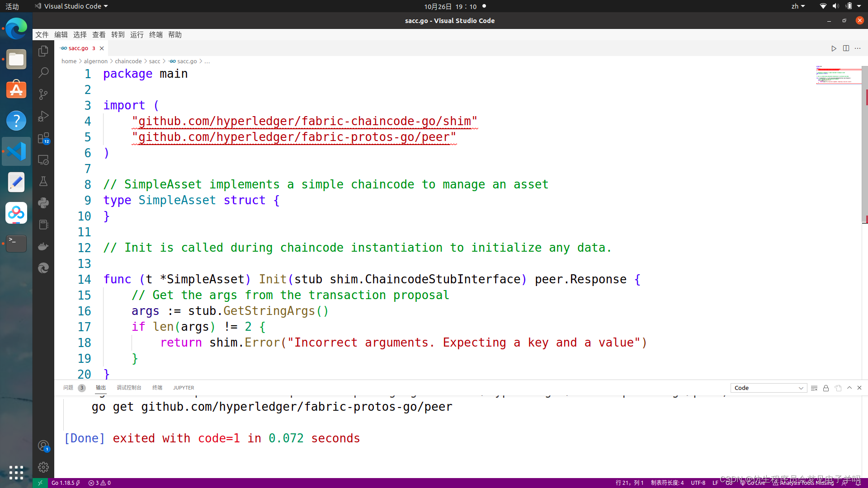
Task: Click cursor position 行 21, 列 1
Action: pos(629,483)
